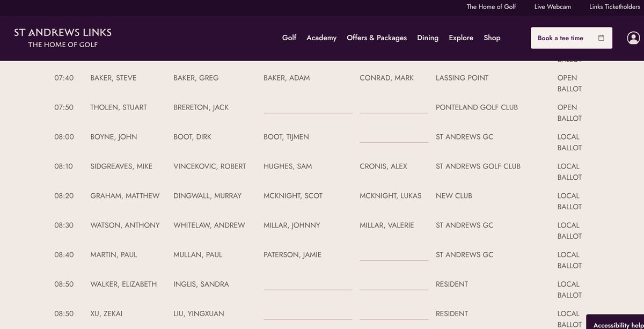Click player GRAHAM, MATTHEW

point(125,196)
